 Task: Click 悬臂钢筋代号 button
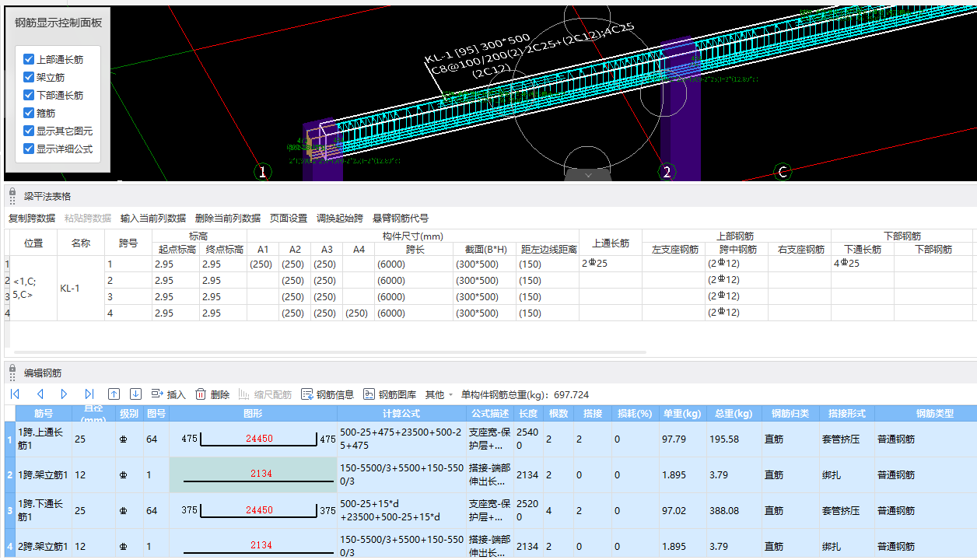point(401,219)
